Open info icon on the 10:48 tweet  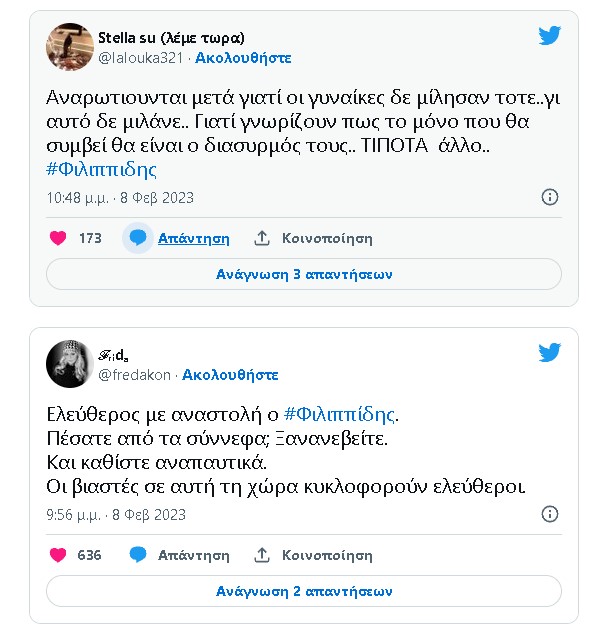pos(550,197)
